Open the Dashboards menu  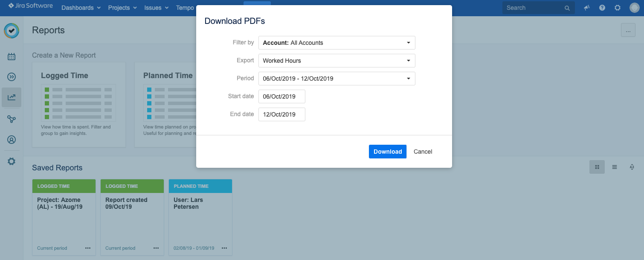80,8
